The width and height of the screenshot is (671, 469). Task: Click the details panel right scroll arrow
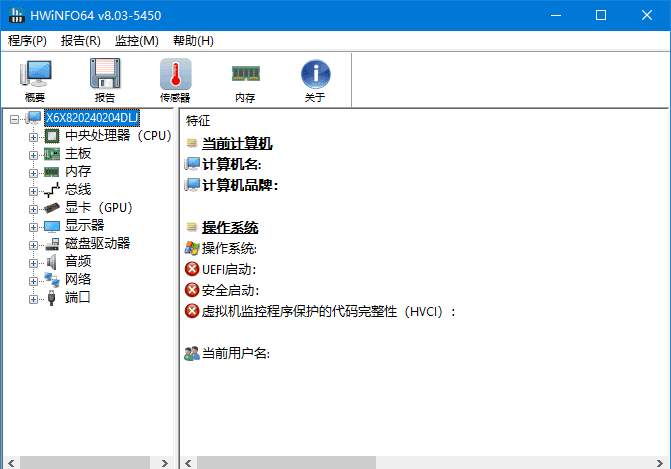click(x=659, y=463)
